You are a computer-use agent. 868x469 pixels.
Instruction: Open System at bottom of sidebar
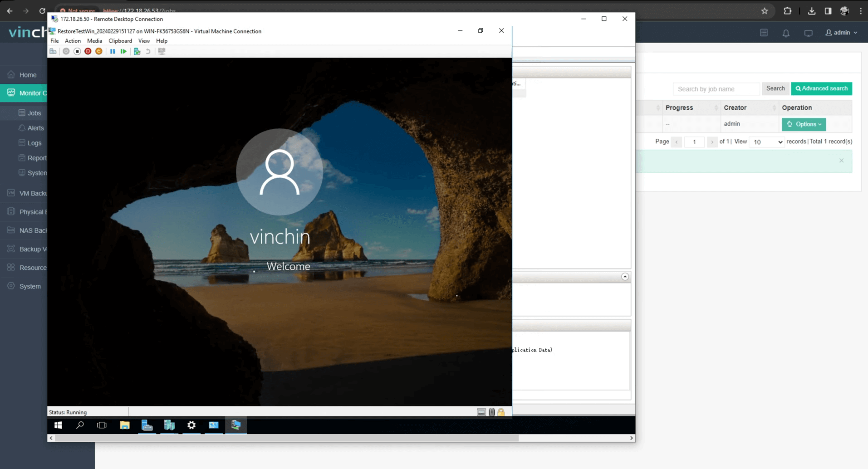point(24,286)
